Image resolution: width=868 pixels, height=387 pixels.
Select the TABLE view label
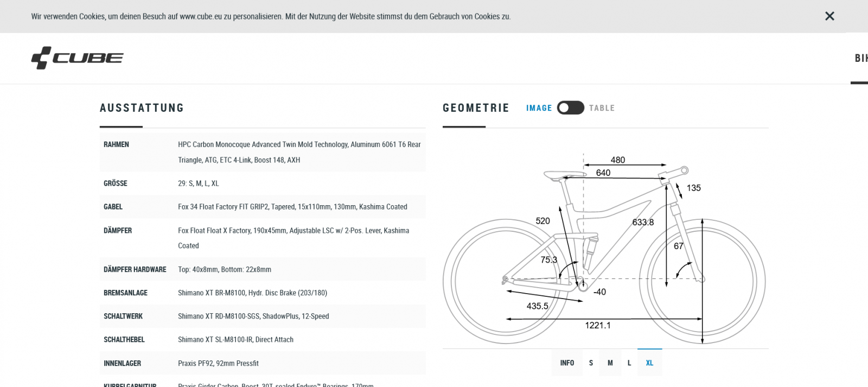pyautogui.click(x=602, y=108)
